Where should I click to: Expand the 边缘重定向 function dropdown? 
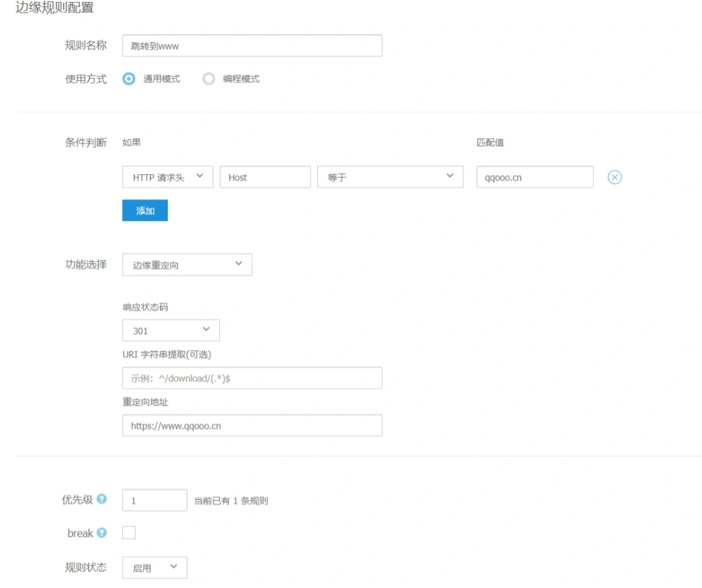[187, 265]
